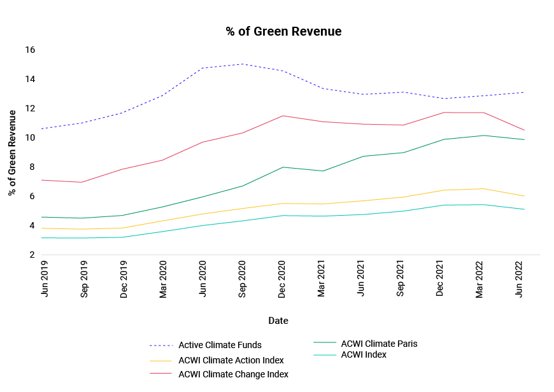The image size is (554, 392).
Task: Click the chart title % of Green Revenue
Action: coord(284,31)
